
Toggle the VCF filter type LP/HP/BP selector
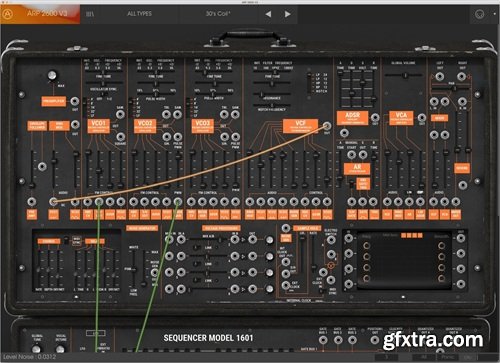click(x=309, y=82)
